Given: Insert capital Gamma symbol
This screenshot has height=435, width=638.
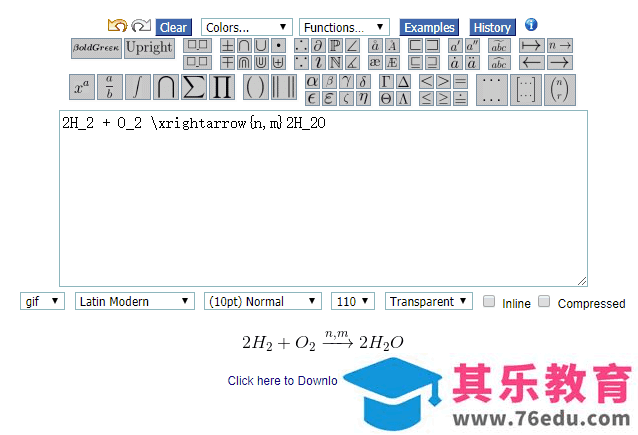Looking at the screenshot, I should pos(386,82).
